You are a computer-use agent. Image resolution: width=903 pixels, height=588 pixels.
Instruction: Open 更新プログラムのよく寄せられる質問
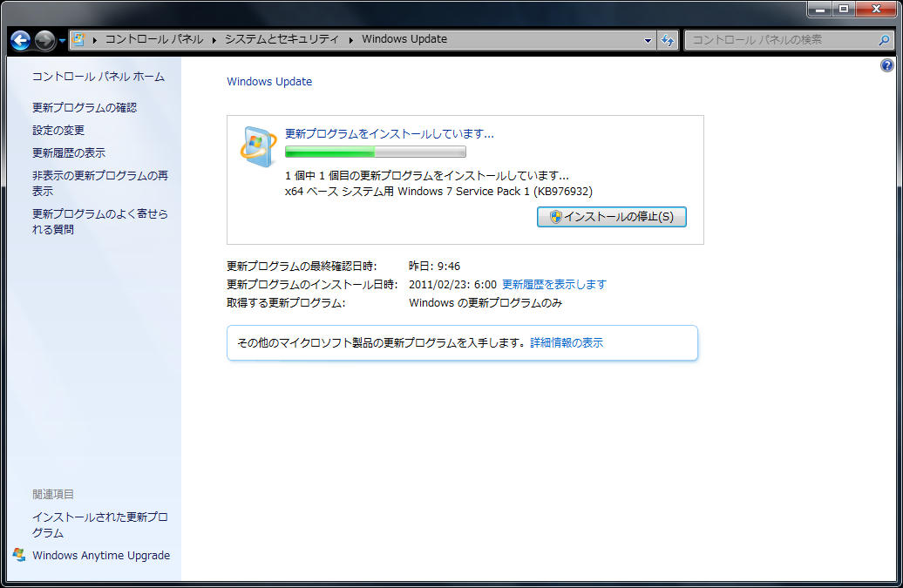click(x=99, y=221)
